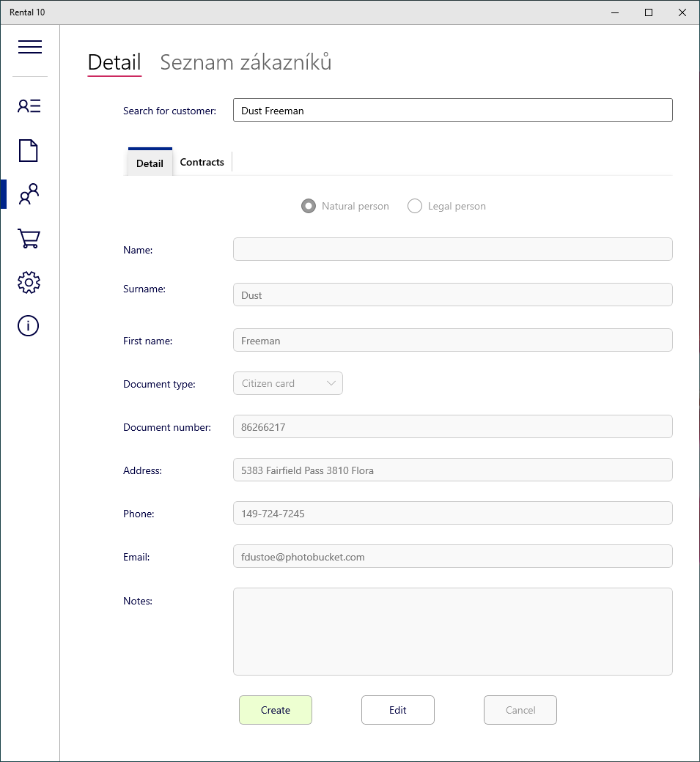700x762 pixels.
Task: Click into the Notes text area
Action: [x=452, y=631]
